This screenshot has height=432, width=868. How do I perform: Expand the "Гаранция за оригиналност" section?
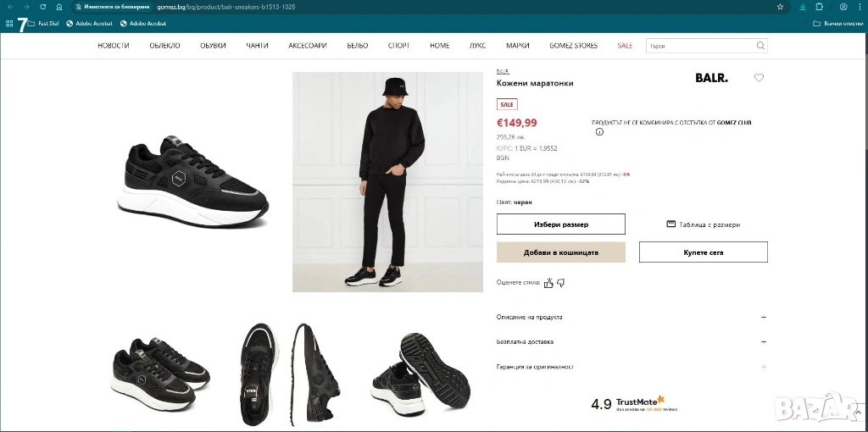(632, 367)
